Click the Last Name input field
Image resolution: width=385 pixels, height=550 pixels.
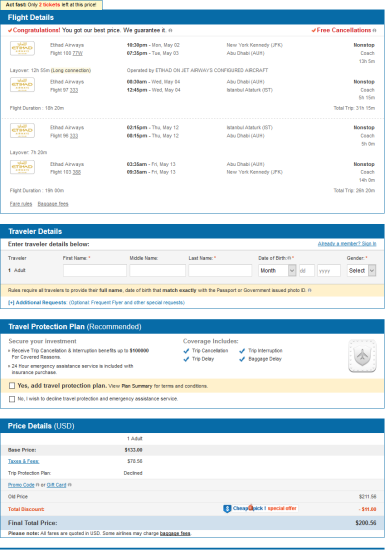pos(220,270)
